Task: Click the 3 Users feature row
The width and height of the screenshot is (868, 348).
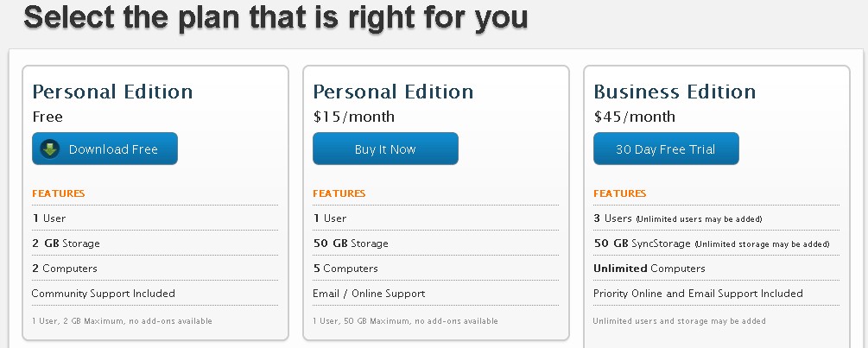Action: (677, 218)
